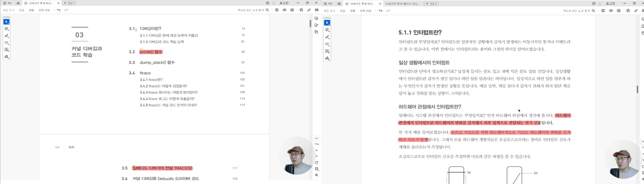Open the menu in left window

[x=8, y=3]
